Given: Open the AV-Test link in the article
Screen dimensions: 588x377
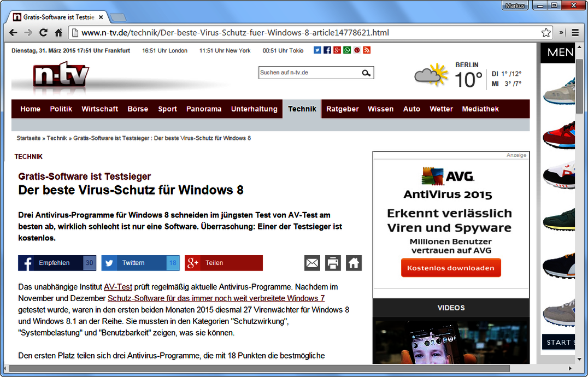Looking at the screenshot, I should 117,286.
